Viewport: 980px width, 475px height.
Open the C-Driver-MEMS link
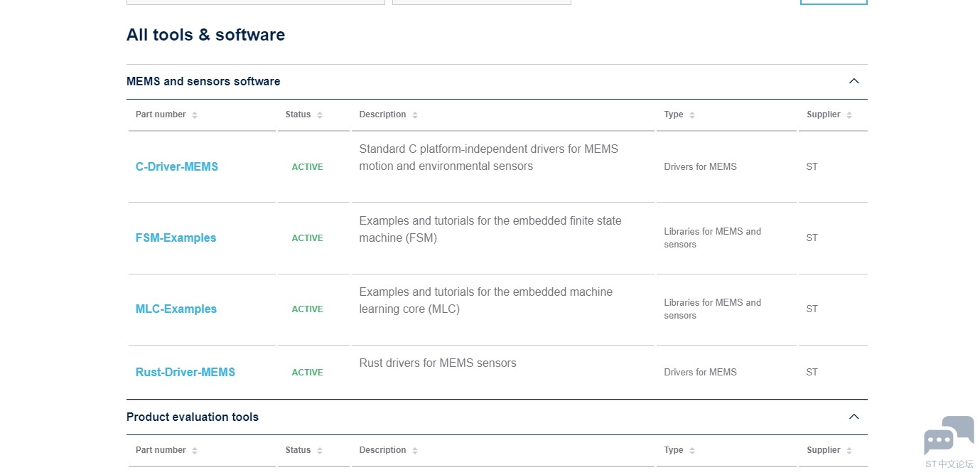point(177,166)
